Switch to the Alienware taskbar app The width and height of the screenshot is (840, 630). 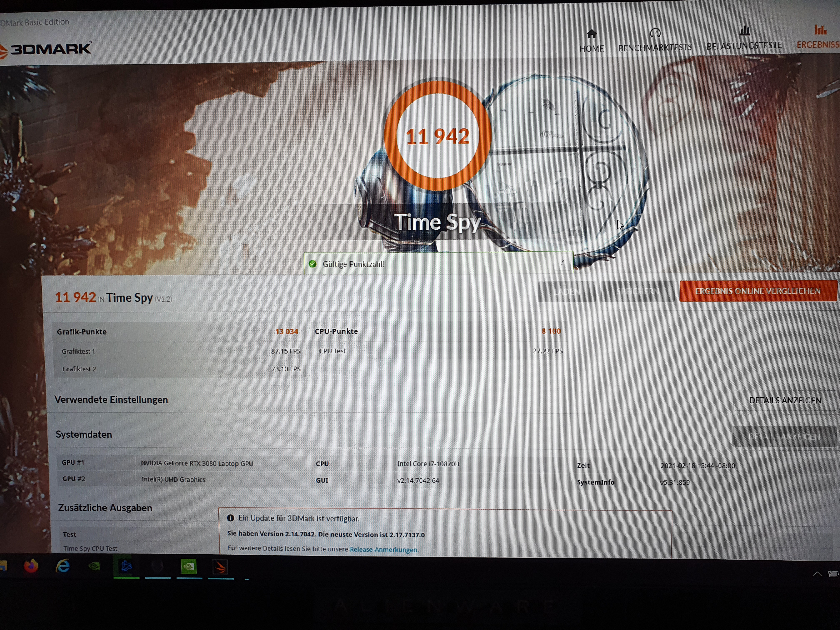[x=157, y=567]
